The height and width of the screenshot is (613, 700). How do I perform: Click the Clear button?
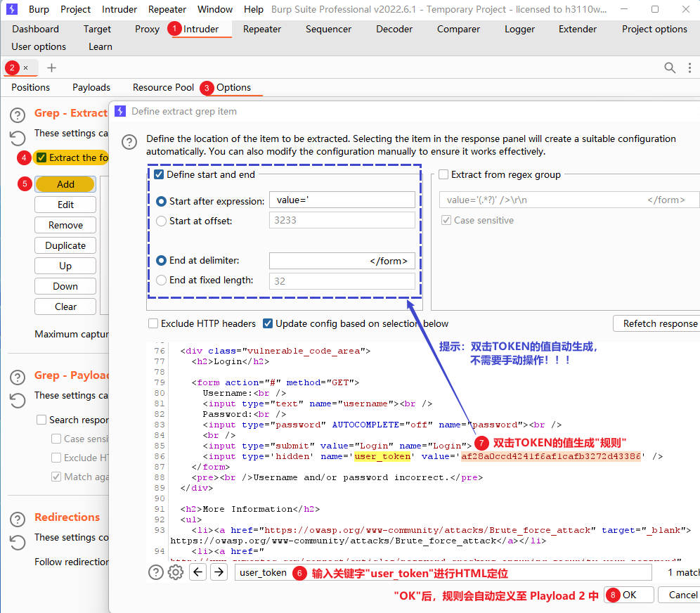pos(65,306)
